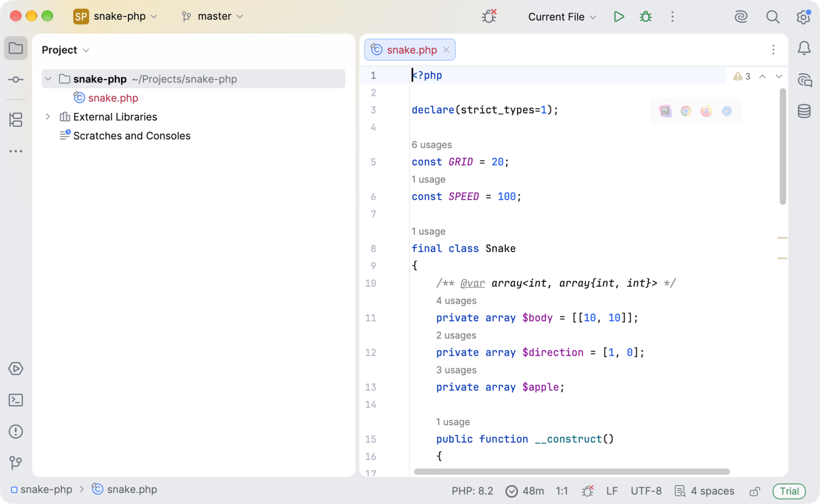This screenshot has height=504, width=820.
Task: Open file in built-in preview browser
Action: (665, 111)
